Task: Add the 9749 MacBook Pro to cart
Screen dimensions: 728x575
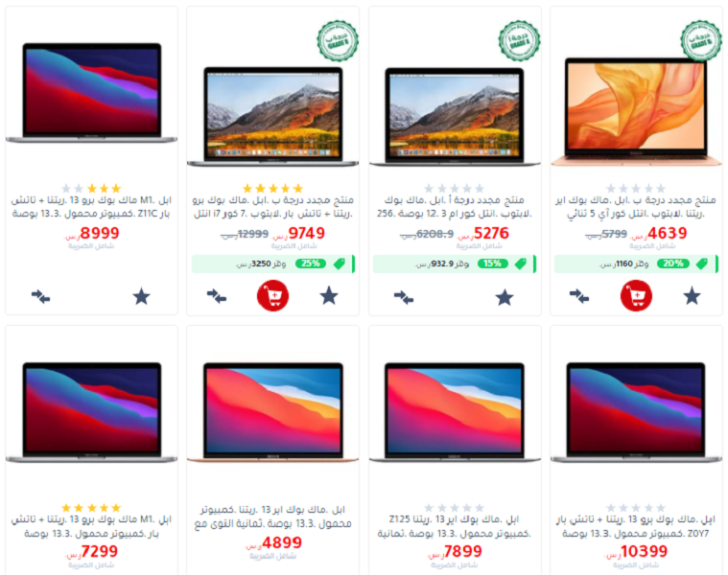Action: (273, 296)
